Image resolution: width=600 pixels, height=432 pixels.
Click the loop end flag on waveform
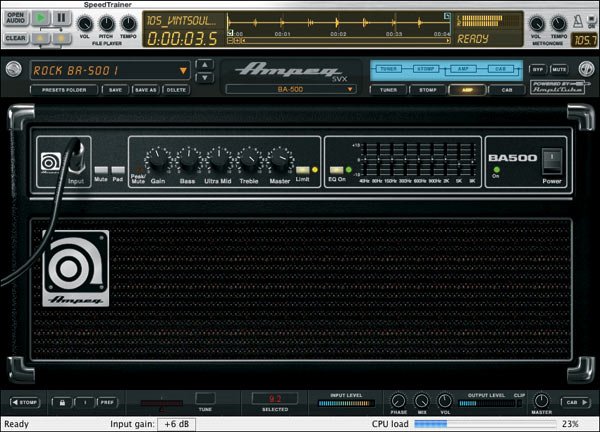coord(447,16)
